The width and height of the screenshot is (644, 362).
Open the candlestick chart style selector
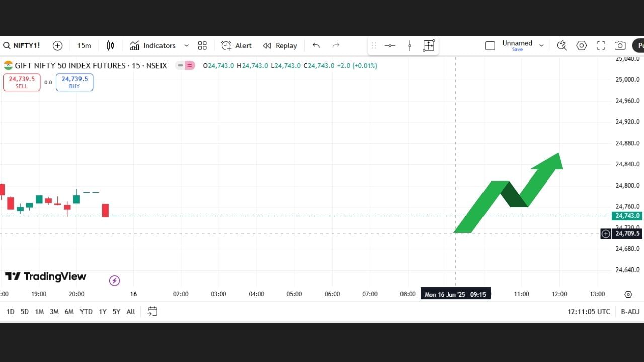click(x=110, y=46)
